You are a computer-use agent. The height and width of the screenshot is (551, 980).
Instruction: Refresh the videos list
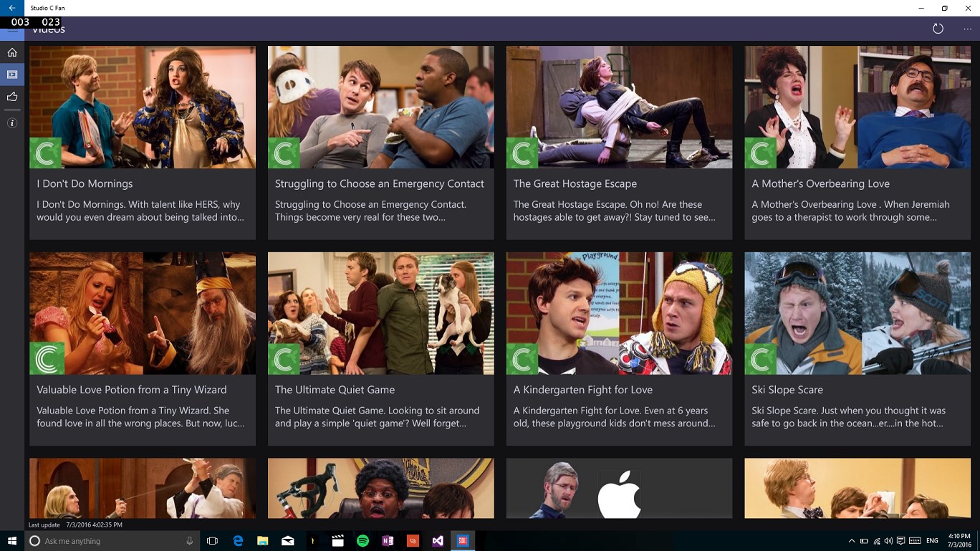coord(938,29)
